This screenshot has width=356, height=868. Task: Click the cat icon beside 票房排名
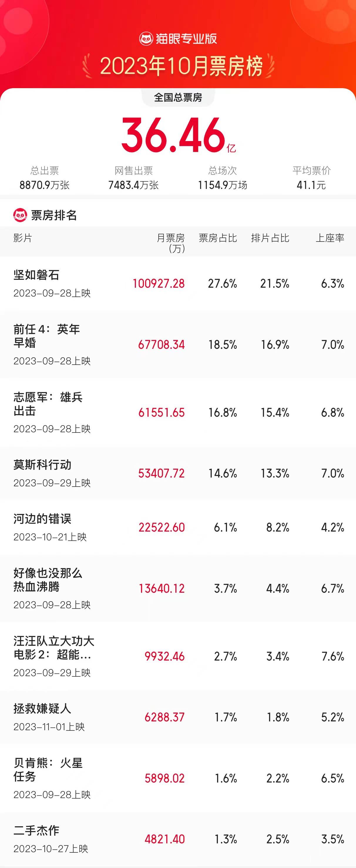coord(20,215)
